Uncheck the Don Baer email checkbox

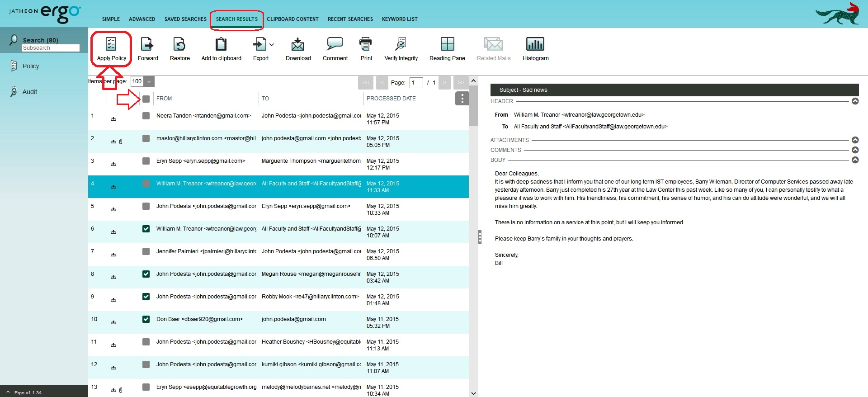pyautogui.click(x=146, y=319)
